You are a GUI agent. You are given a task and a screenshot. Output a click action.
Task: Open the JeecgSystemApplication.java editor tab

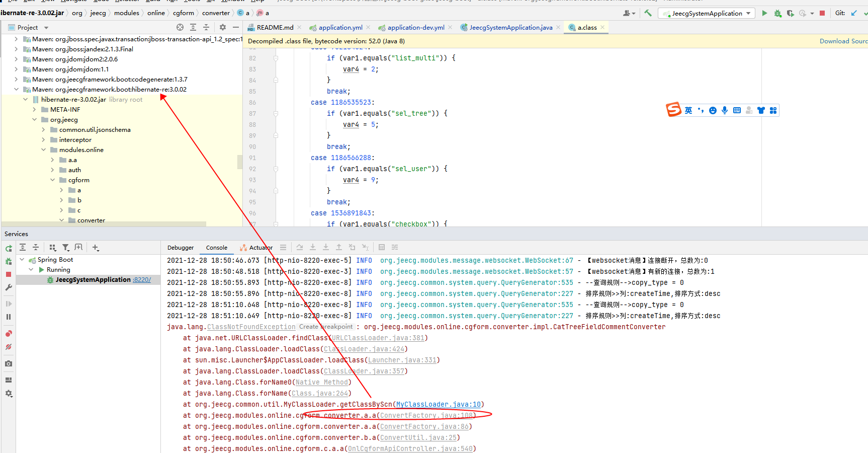point(510,27)
